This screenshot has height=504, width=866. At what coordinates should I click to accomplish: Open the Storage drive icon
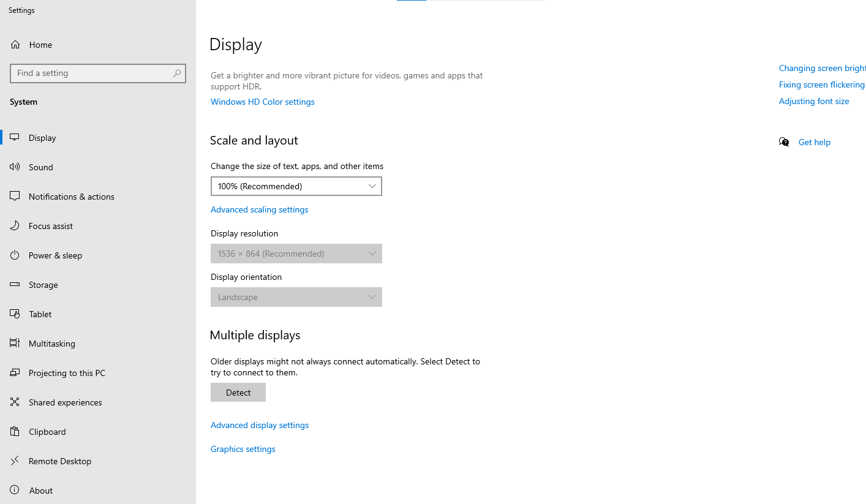15,285
